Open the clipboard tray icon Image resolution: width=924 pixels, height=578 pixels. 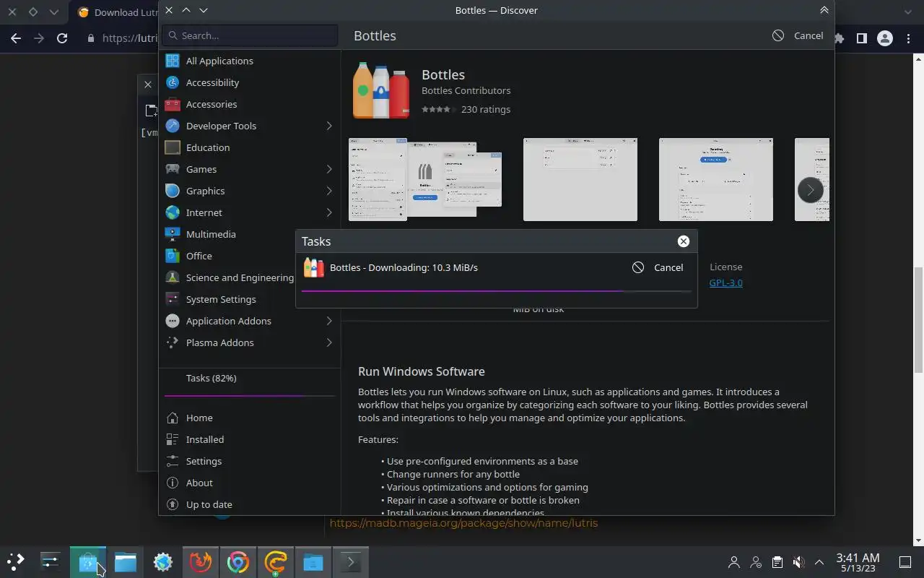(x=777, y=562)
